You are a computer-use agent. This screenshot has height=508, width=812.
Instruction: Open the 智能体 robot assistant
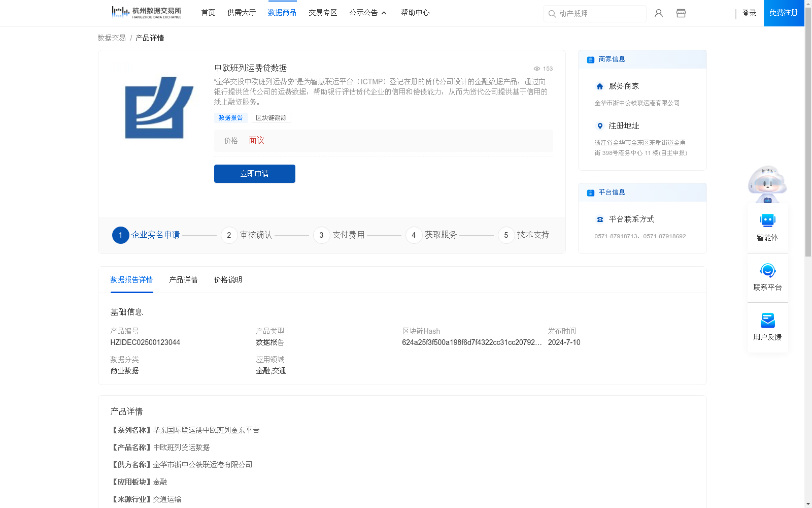[767, 227]
